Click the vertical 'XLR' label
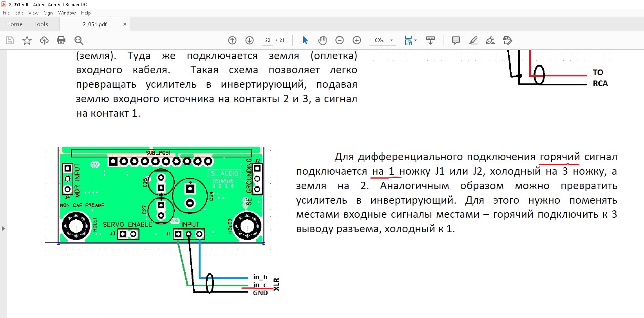 click(x=276, y=284)
